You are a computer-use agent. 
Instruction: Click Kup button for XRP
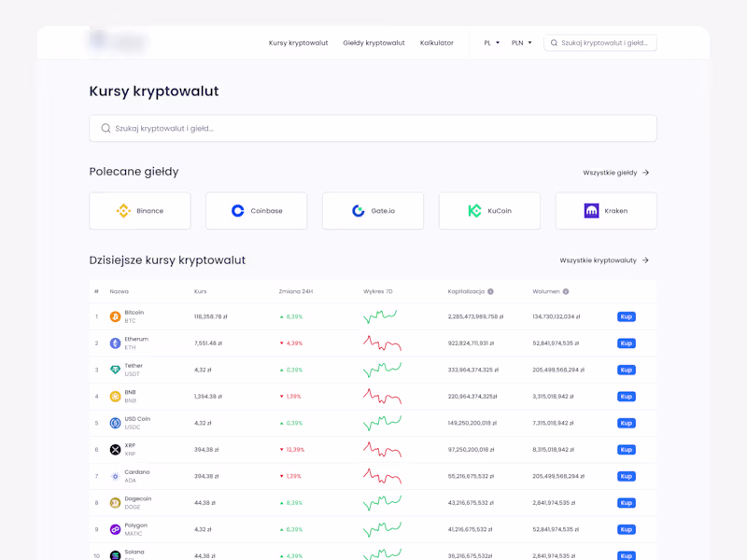tap(626, 450)
